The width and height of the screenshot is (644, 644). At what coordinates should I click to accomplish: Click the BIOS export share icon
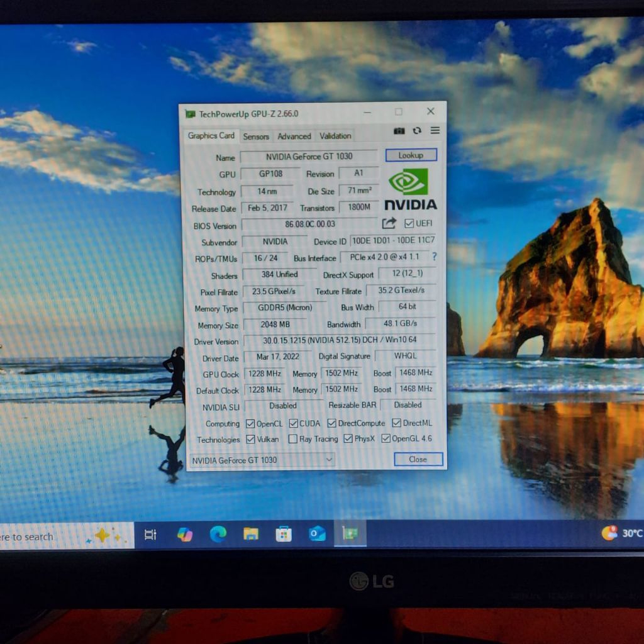[389, 223]
